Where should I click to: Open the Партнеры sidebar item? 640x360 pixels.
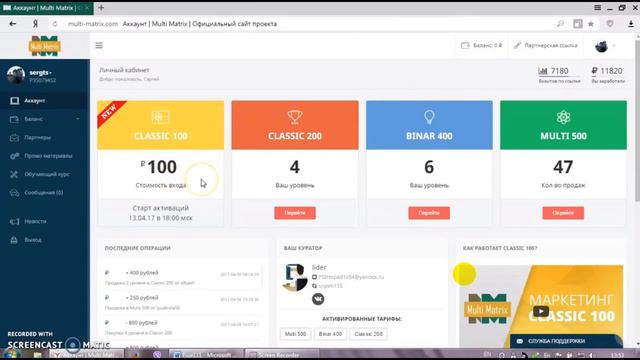[45, 138]
